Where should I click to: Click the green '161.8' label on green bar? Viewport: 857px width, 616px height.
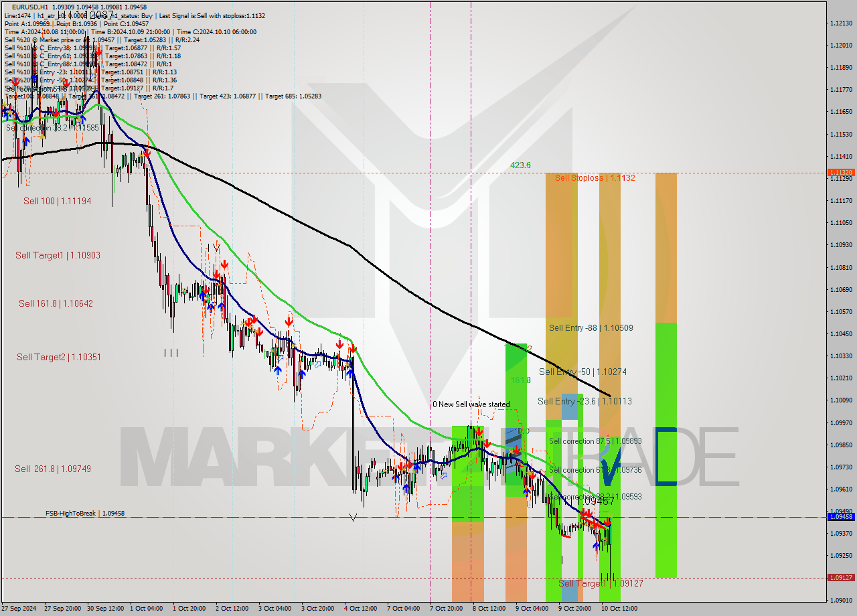pos(520,380)
